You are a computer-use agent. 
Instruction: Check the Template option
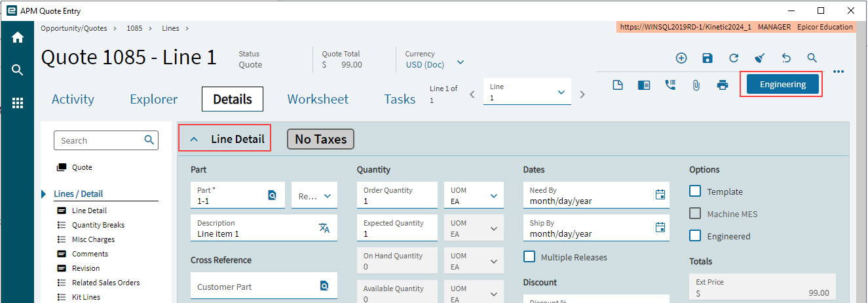695,192
